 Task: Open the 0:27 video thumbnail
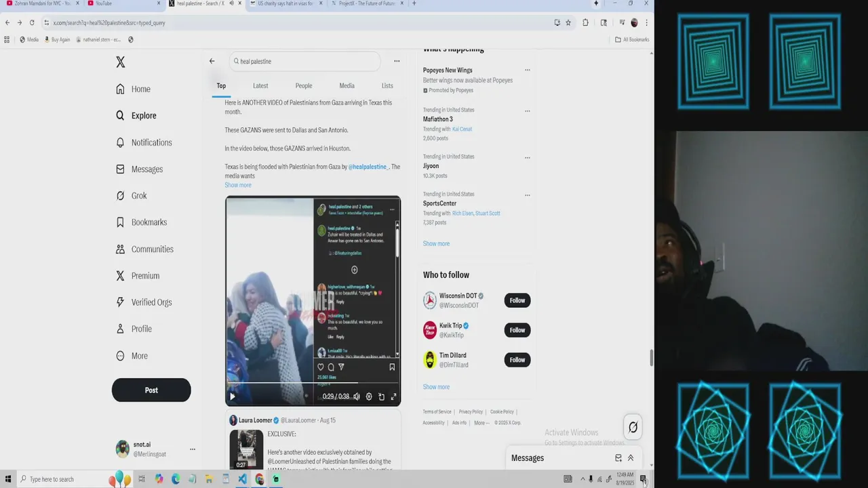tap(245, 449)
